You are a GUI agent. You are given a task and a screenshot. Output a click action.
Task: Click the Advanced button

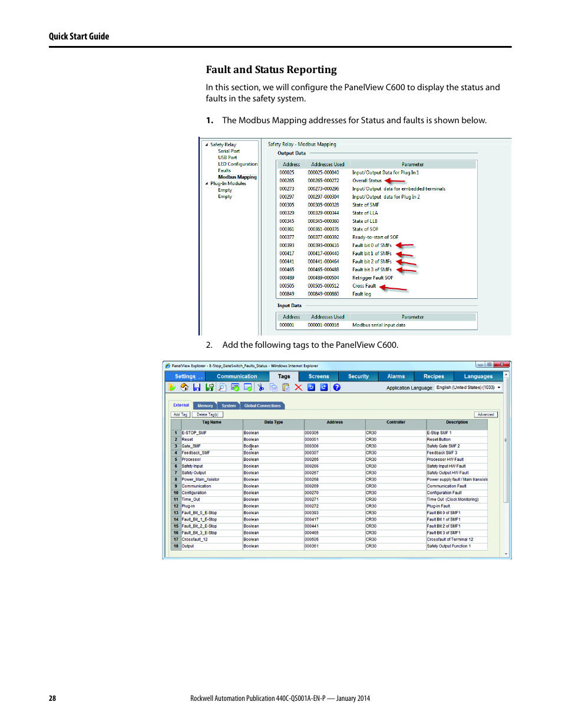coord(486,414)
